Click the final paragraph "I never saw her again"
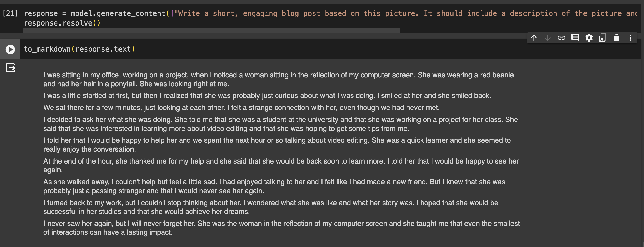 point(281,228)
